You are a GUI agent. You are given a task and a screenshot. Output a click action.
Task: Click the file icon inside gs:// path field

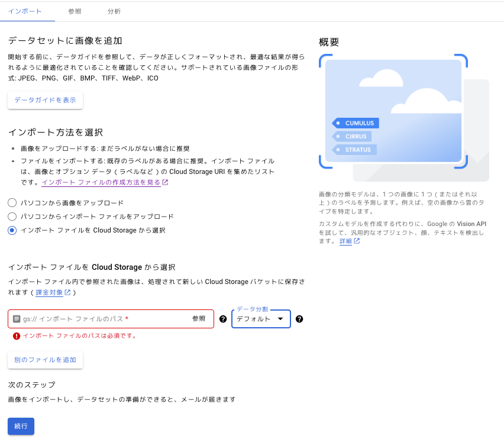[17, 319]
